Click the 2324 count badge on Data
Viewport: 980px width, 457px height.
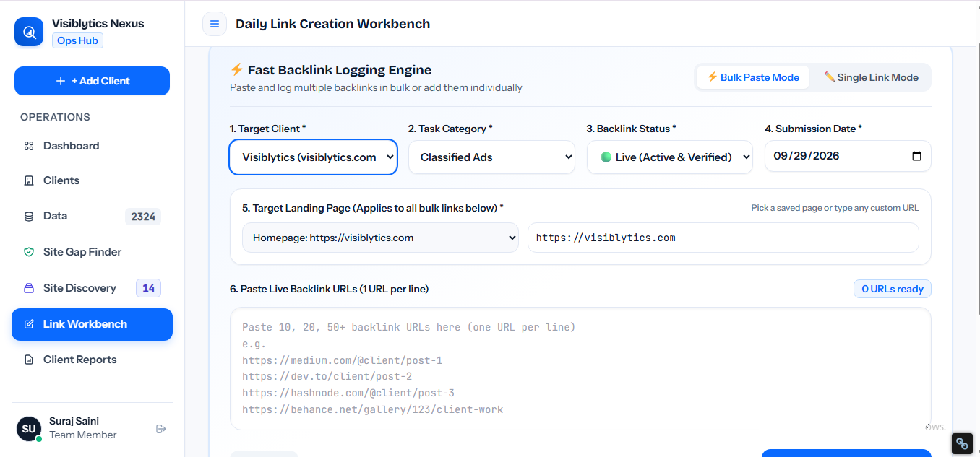[143, 216]
